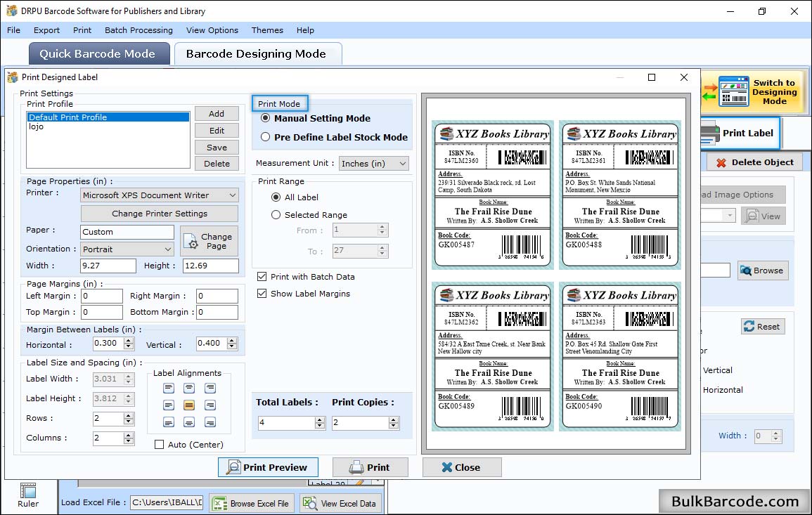Click the Print Preview button
Screen dimensions: 812x515
(x=269, y=467)
